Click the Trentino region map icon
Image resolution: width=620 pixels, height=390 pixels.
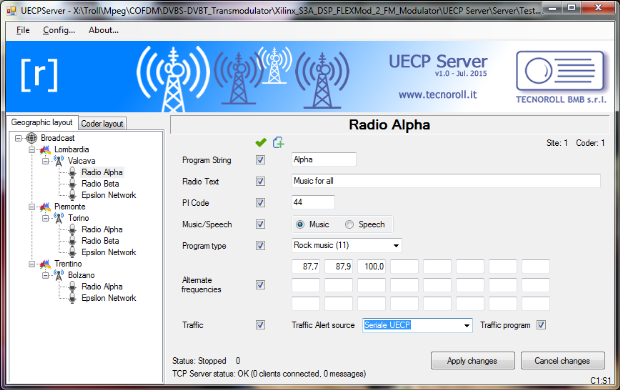pyautogui.click(x=45, y=264)
